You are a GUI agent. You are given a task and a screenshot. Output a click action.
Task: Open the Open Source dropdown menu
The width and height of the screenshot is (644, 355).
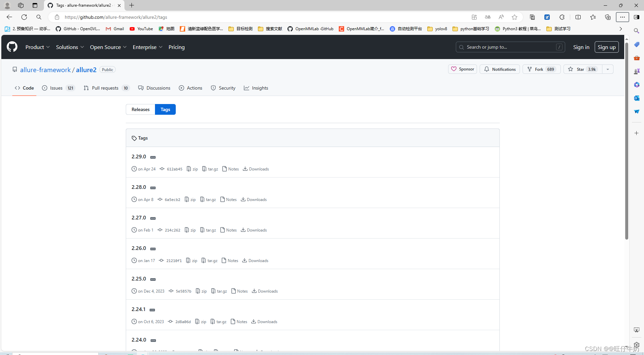(108, 47)
